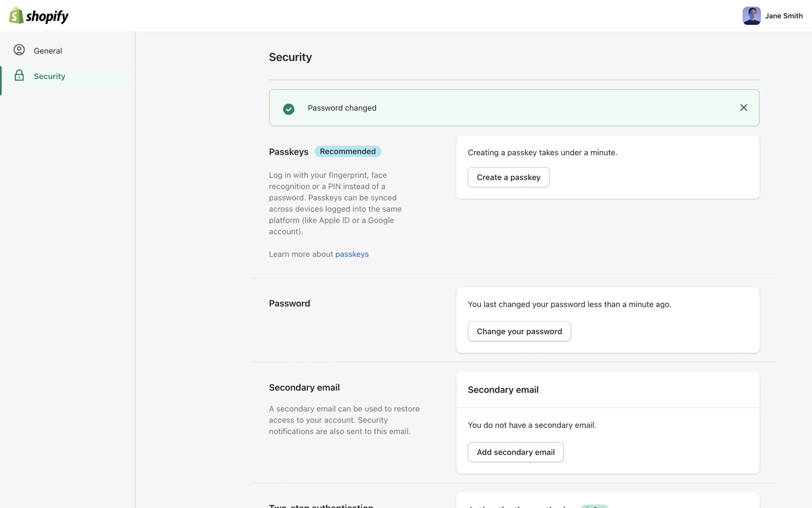The width and height of the screenshot is (812, 508).
Task: Select the Security sidebar item
Action: pyautogui.click(x=49, y=76)
